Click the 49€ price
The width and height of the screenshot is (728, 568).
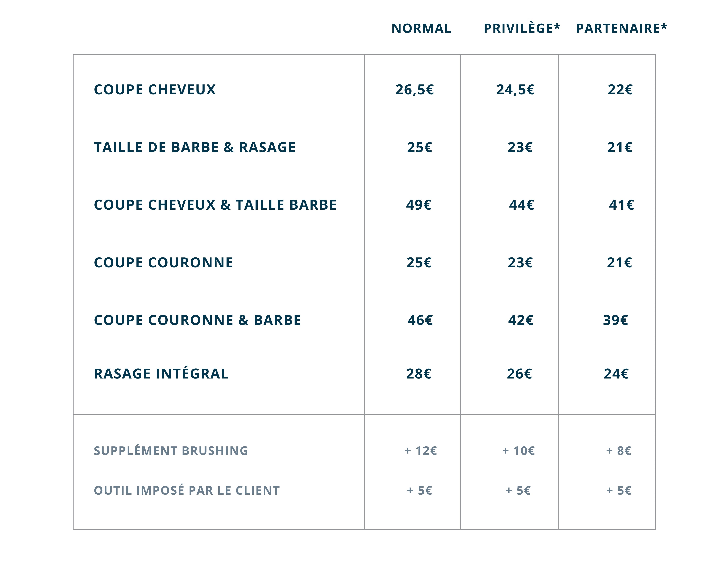pos(419,205)
